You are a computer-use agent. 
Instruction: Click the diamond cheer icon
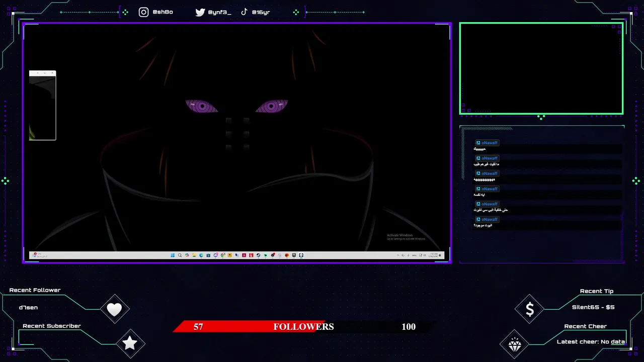pyautogui.click(x=515, y=345)
